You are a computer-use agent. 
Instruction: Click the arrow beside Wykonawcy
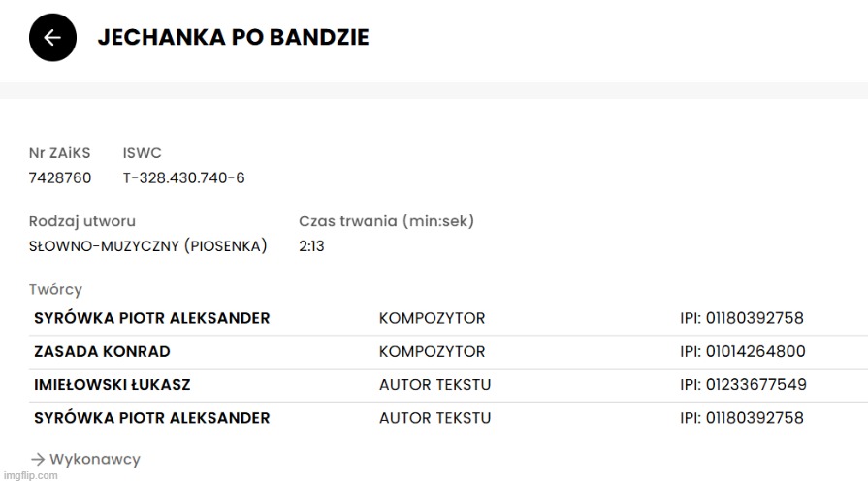point(38,459)
